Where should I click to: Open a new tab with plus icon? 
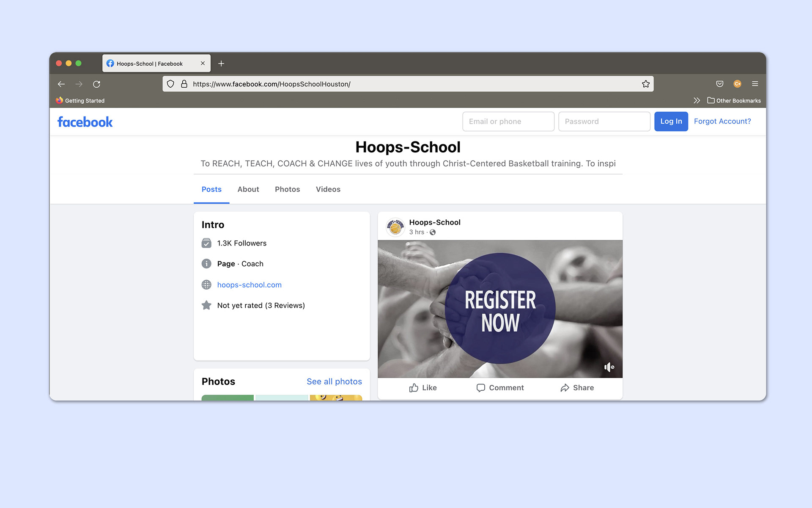(221, 63)
